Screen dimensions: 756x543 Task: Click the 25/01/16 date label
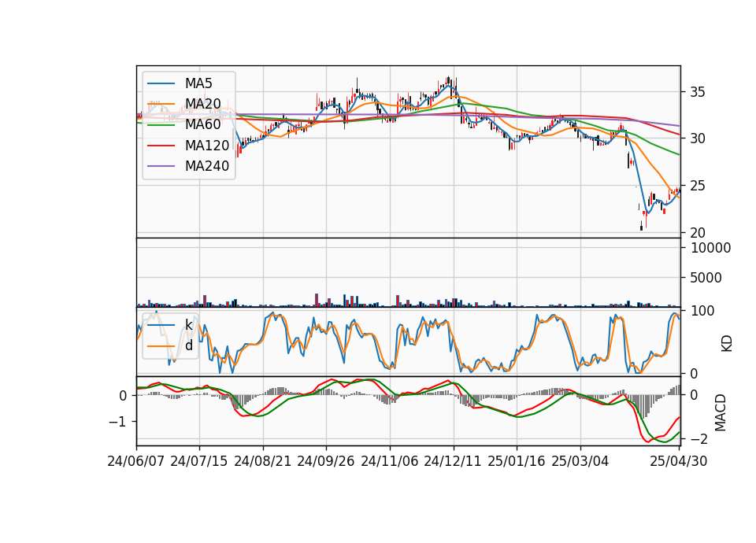pyautogui.click(x=517, y=461)
